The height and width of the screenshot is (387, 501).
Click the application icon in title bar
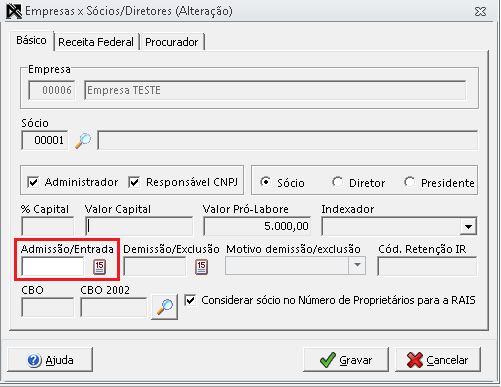click(x=14, y=11)
